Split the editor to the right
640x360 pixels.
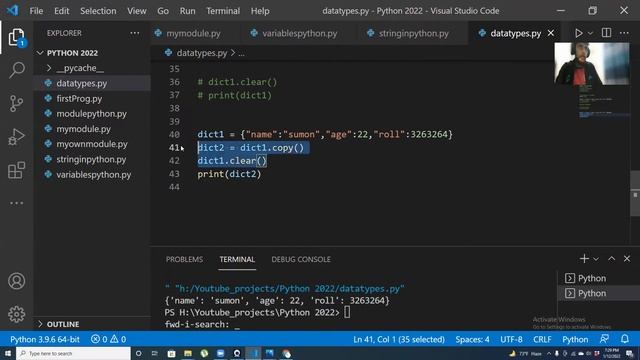tap(606, 33)
